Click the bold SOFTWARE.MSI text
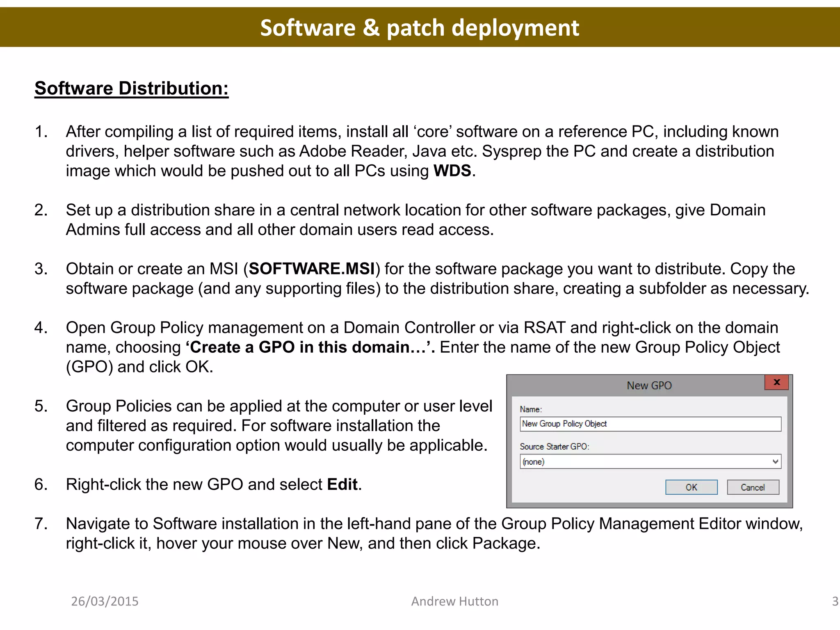Screen dimensions: 840x630 pos(312,269)
